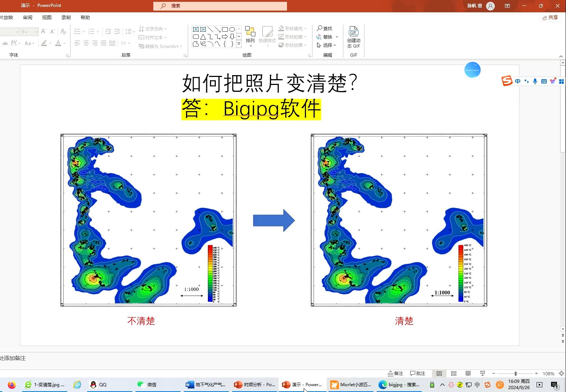Open the 审阅 review tab
This screenshot has height=392, width=566.
[x=28, y=17]
